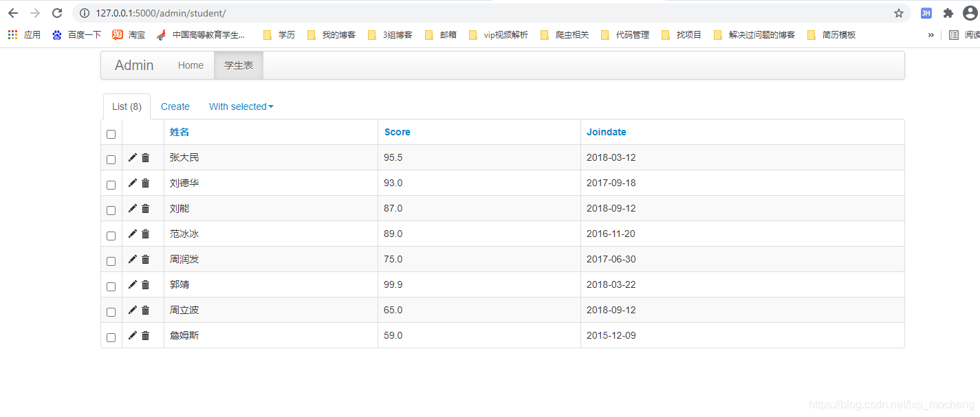Sort the table by 姓名 column

coord(179,132)
